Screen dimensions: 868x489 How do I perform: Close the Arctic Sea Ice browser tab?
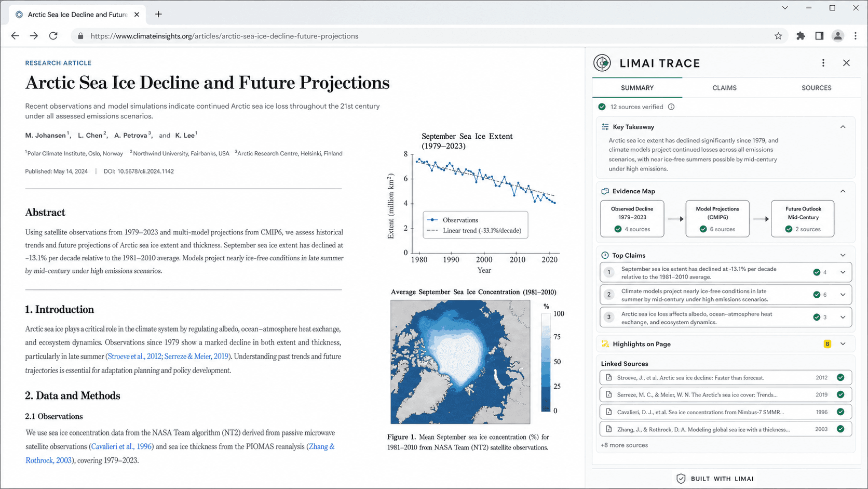point(137,15)
